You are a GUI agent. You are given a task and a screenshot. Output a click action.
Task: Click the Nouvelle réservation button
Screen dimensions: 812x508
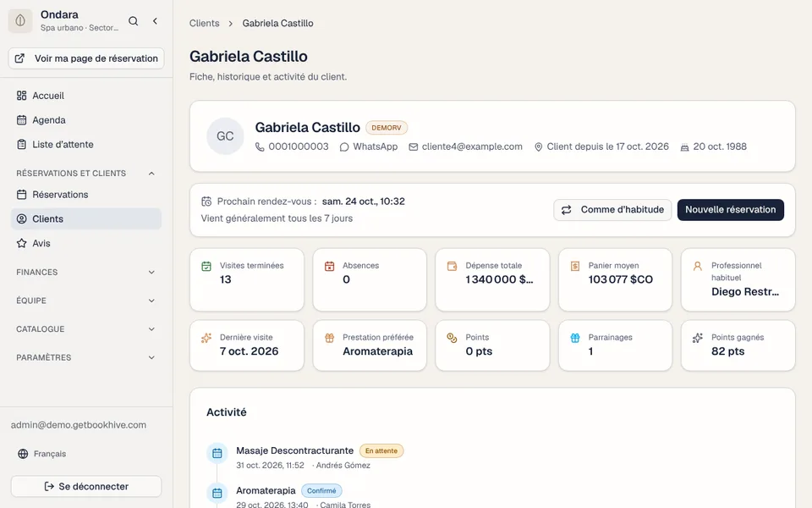pos(730,210)
